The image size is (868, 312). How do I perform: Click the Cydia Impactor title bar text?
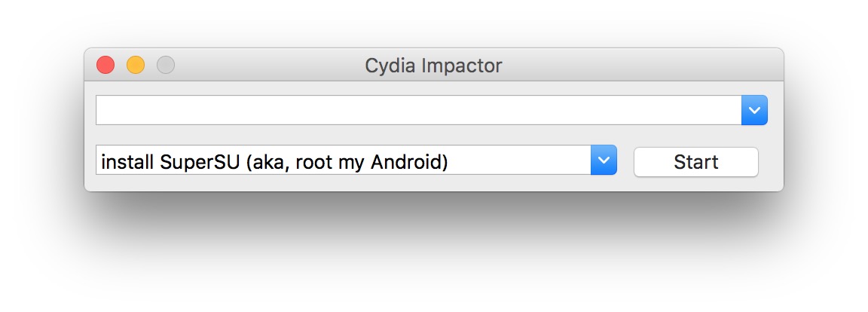(x=433, y=66)
